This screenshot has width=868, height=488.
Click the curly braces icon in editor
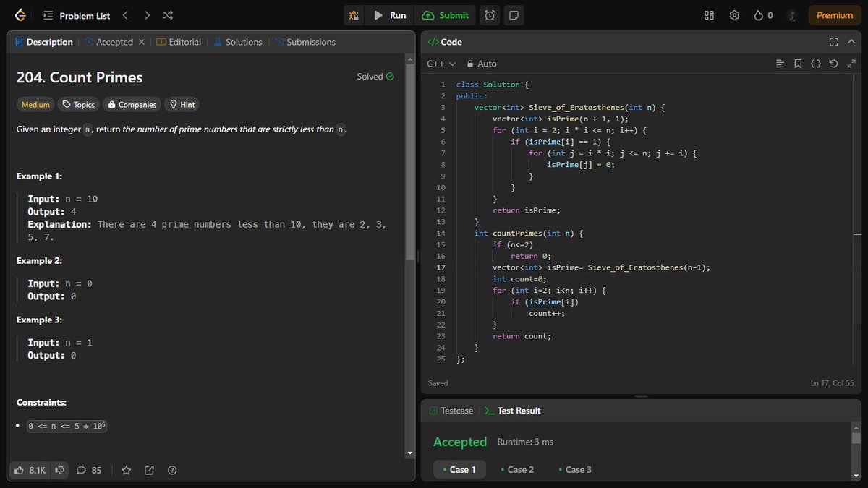[x=815, y=64]
